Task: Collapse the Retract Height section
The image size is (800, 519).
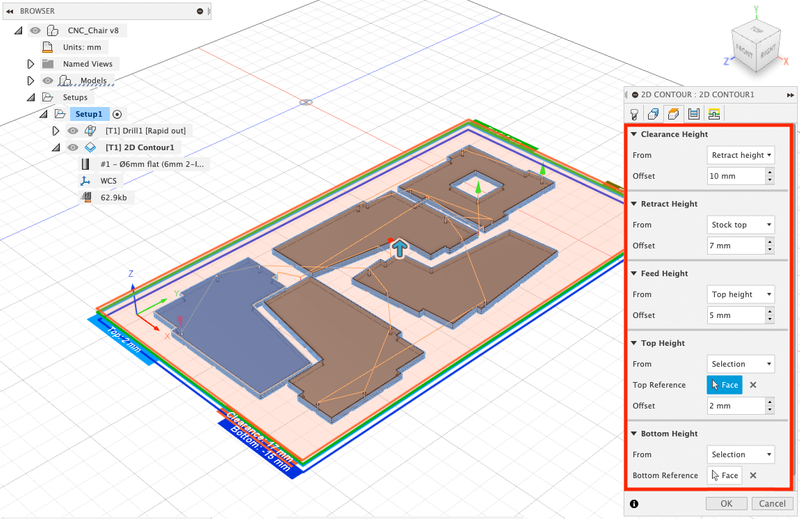Action: pos(634,203)
